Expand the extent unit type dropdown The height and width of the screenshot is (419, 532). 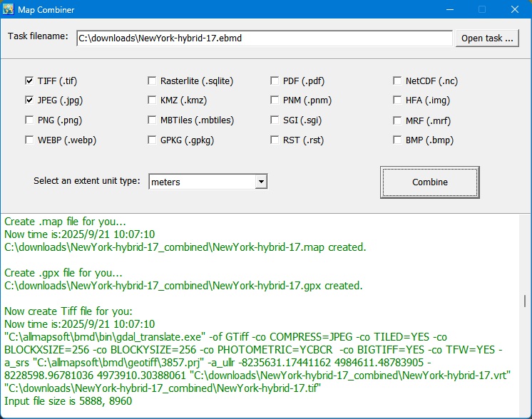[261, 182]
